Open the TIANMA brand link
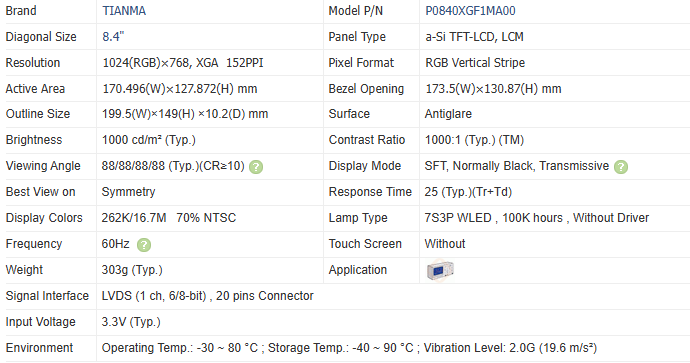 coord(124,11)
